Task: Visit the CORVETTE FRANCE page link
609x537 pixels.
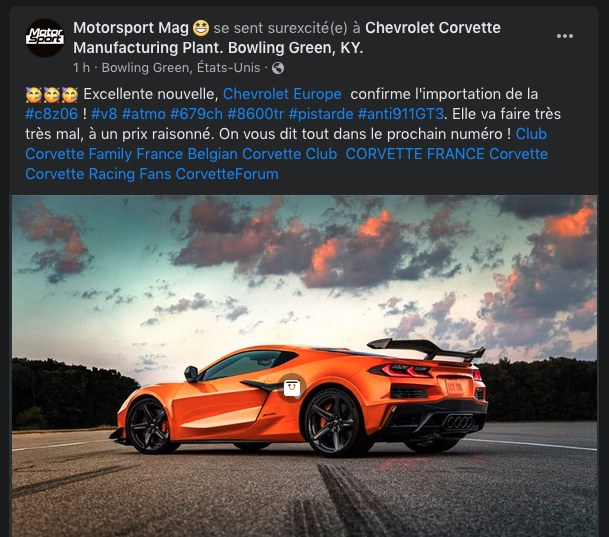Action: (415, 154)
